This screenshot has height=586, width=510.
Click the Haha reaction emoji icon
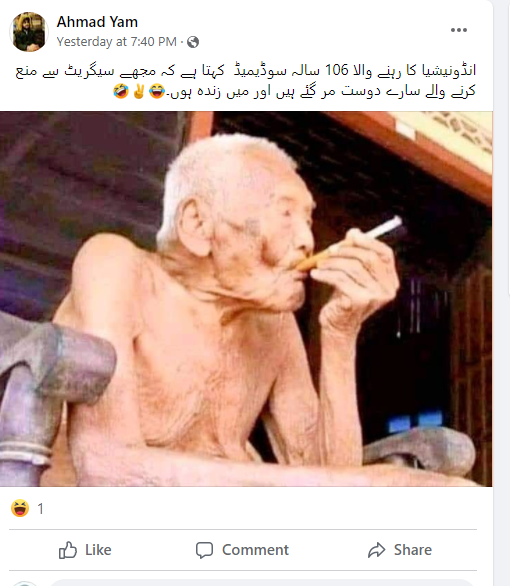click(x=20, y=508)
